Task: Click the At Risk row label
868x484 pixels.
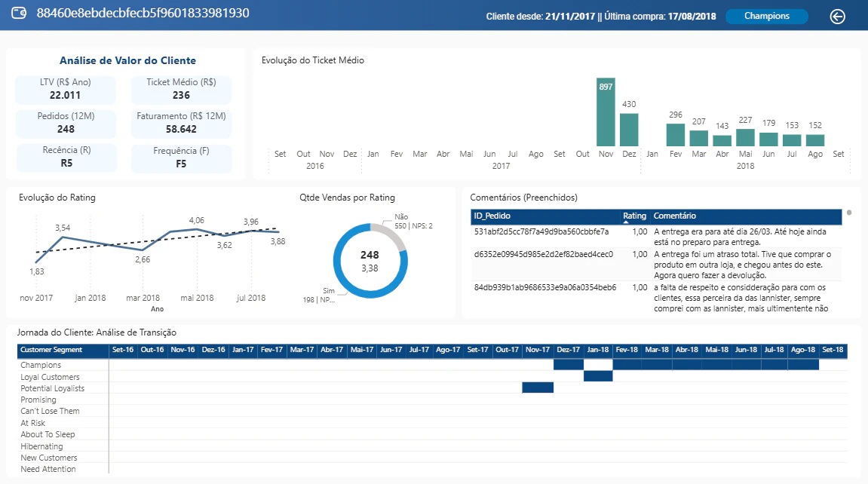Action: (x=32, y=423)
